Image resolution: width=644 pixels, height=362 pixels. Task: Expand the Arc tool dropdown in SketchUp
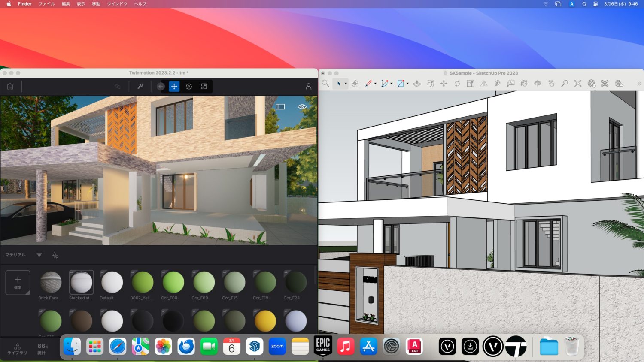pyautogui.click(x=392, y=84)
